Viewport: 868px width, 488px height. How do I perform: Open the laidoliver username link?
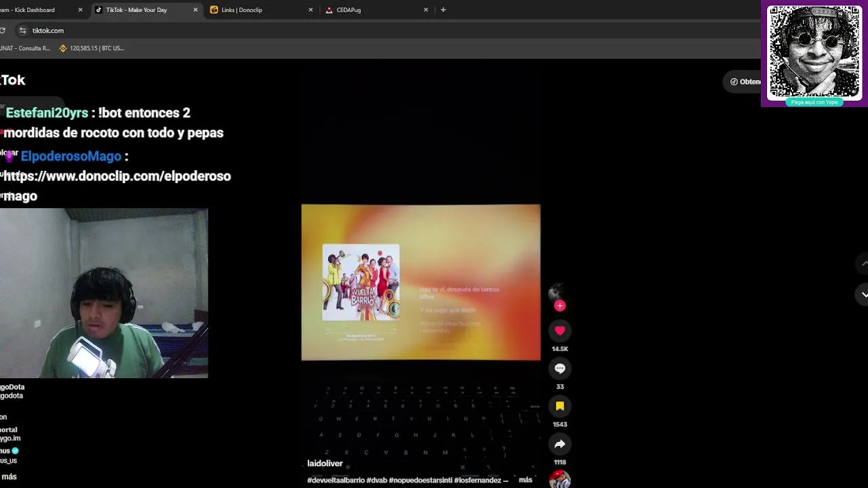(325, 464)
